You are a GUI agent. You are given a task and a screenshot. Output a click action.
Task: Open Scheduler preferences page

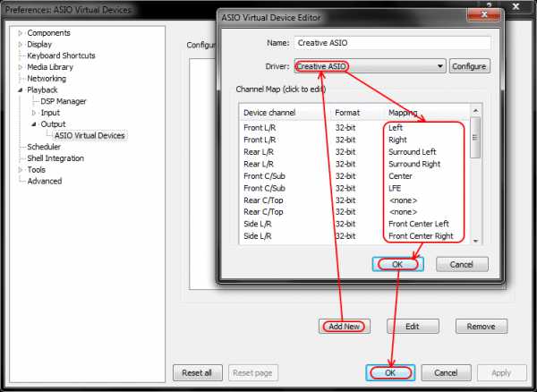pos(44,147)
